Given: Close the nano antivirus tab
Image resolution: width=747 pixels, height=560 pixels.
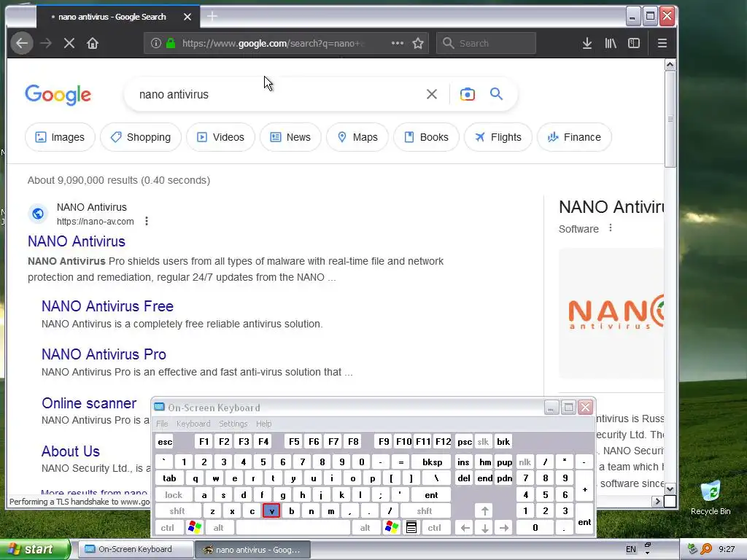Looking at the screenshot, I should pos(187,17).
